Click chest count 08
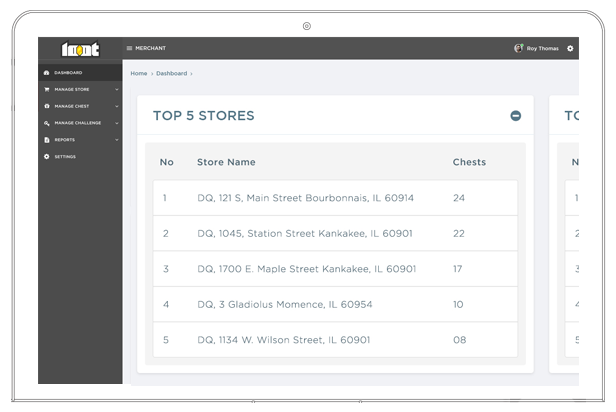The height and width of the screenshot is (412, 616). pos(460,340)
